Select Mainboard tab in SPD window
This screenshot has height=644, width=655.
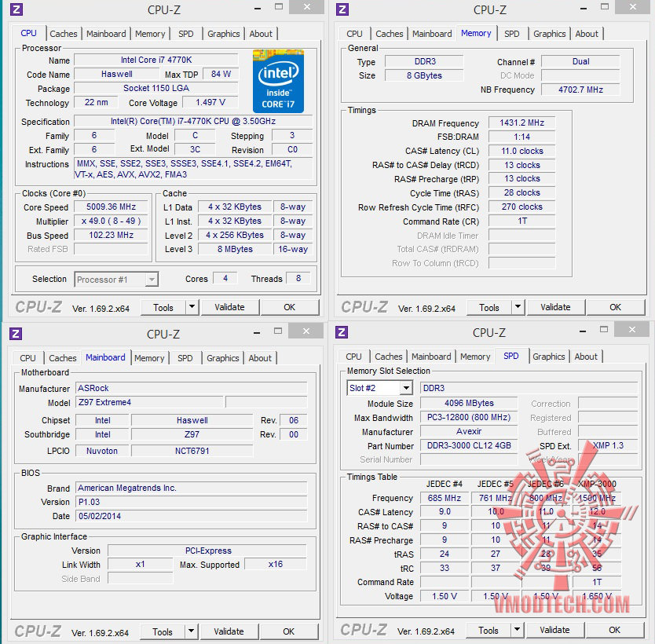(431, 357)
